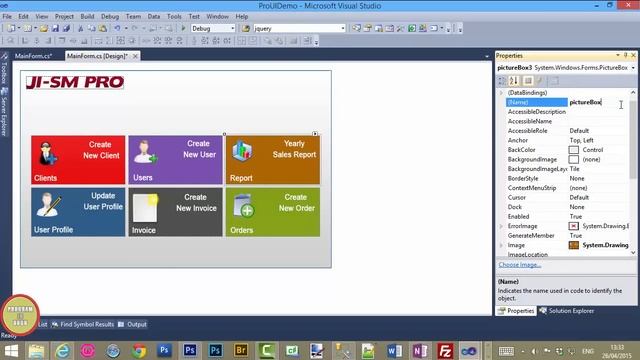Open Adobe Bridge from the taskbar

241,351
